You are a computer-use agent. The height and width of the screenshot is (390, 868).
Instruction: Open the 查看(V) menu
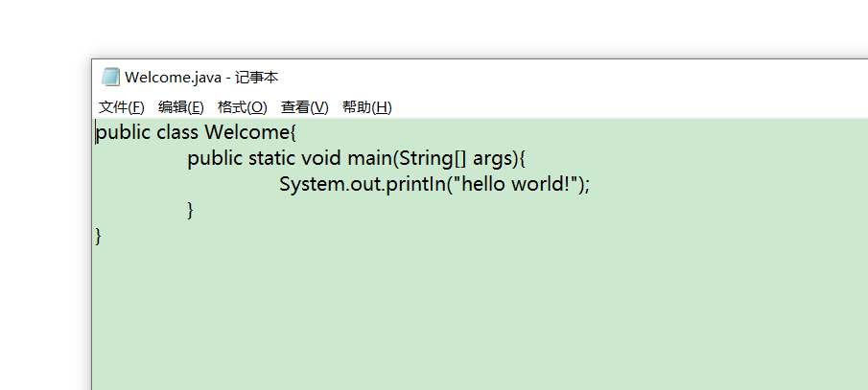[304, 106]
